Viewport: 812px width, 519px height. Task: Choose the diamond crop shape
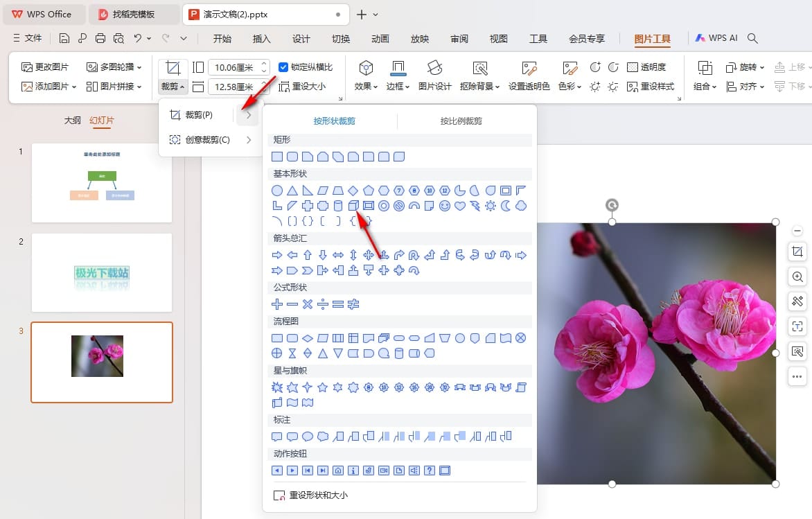353,191
